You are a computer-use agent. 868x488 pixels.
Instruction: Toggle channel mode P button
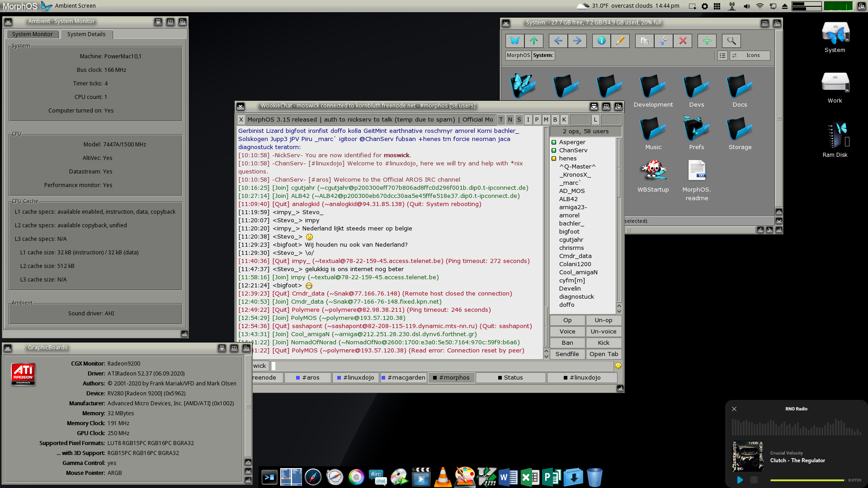click(x=537, y=120)
